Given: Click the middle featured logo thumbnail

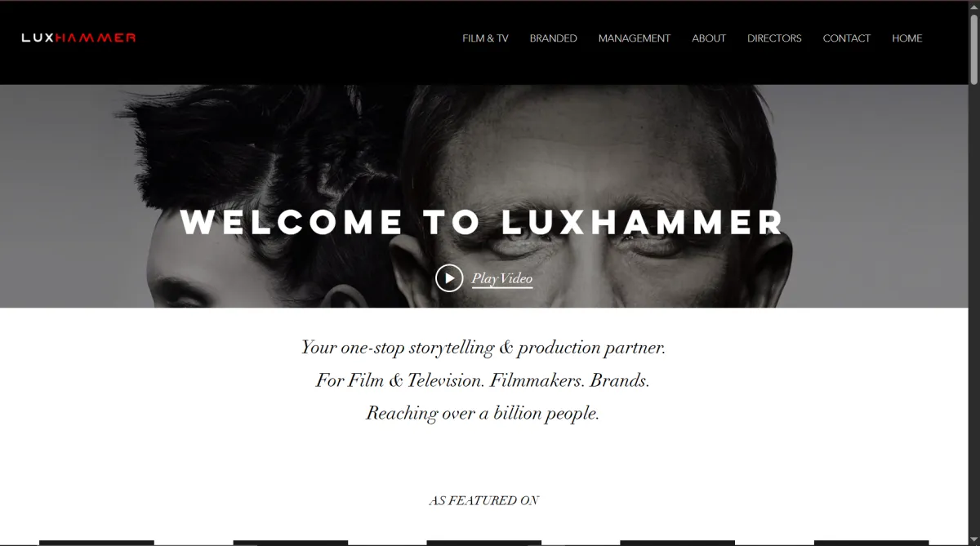Looking at the screenshot, I should click(483, 543).
